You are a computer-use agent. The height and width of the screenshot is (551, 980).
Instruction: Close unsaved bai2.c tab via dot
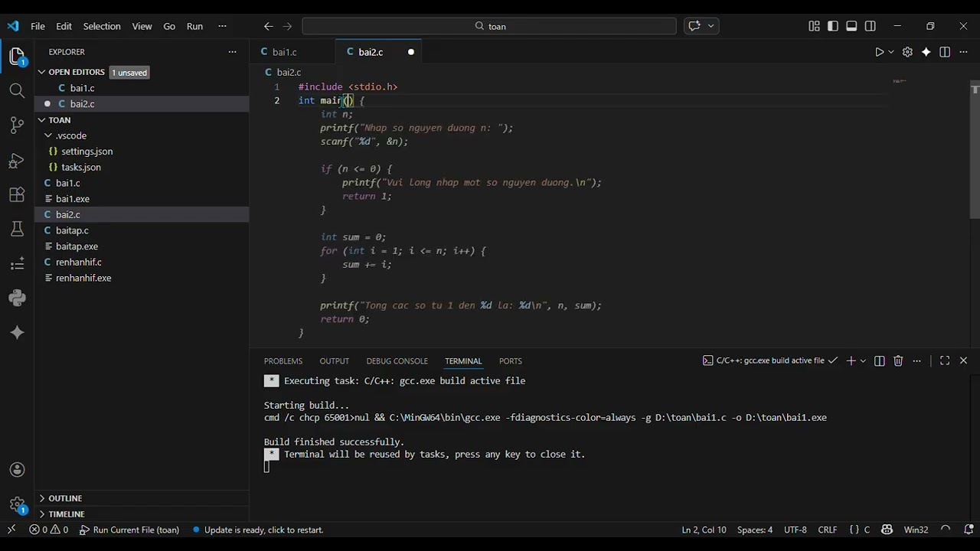tap(410, 52)
